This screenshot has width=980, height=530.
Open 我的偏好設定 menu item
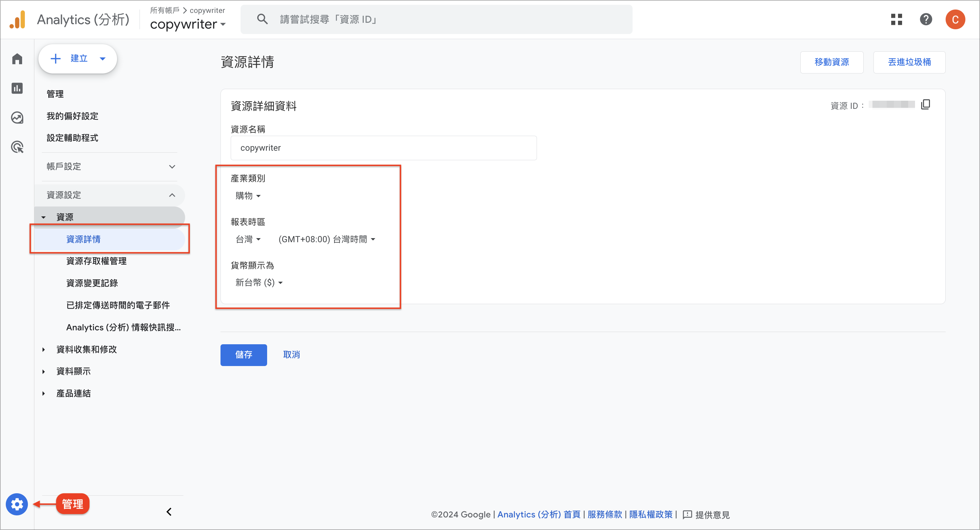72,116
